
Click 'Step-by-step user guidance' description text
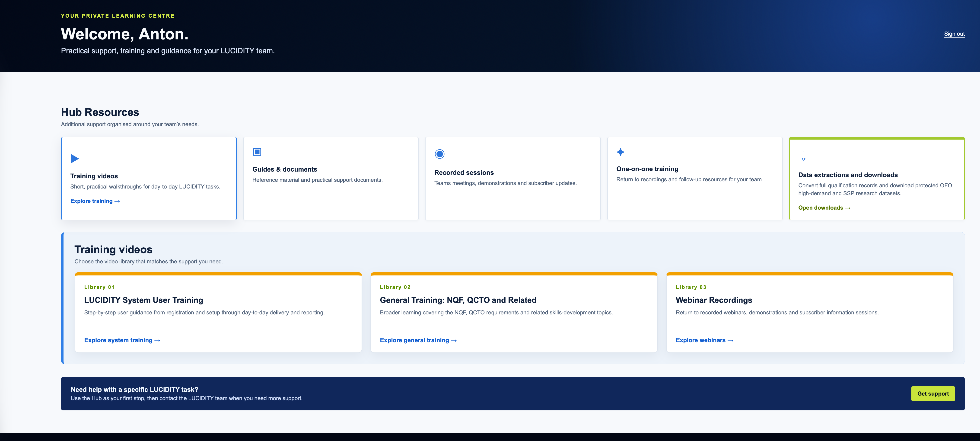tap(204, 313)
